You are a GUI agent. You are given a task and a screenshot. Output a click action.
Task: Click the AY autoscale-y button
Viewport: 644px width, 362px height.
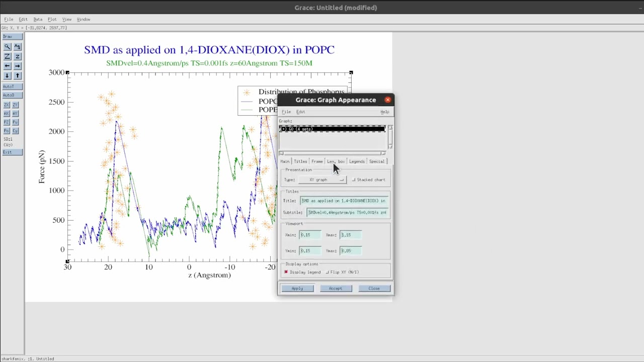pos(15,113)
